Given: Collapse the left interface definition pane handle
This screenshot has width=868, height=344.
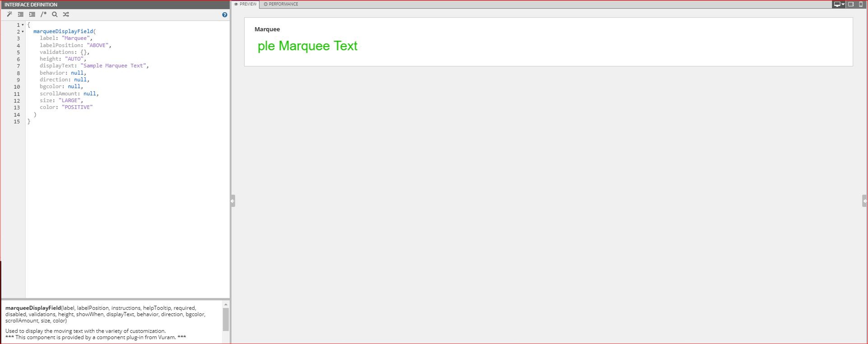Looking at the screenshot, I should tap(233, 201).
